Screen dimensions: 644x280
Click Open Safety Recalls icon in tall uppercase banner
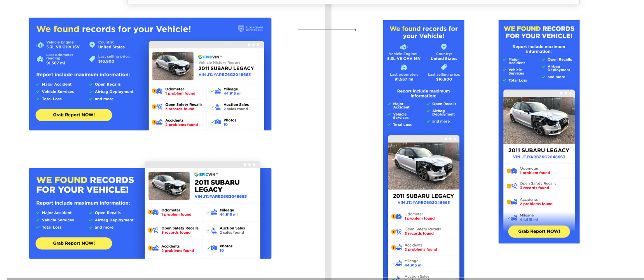[512, 186]
